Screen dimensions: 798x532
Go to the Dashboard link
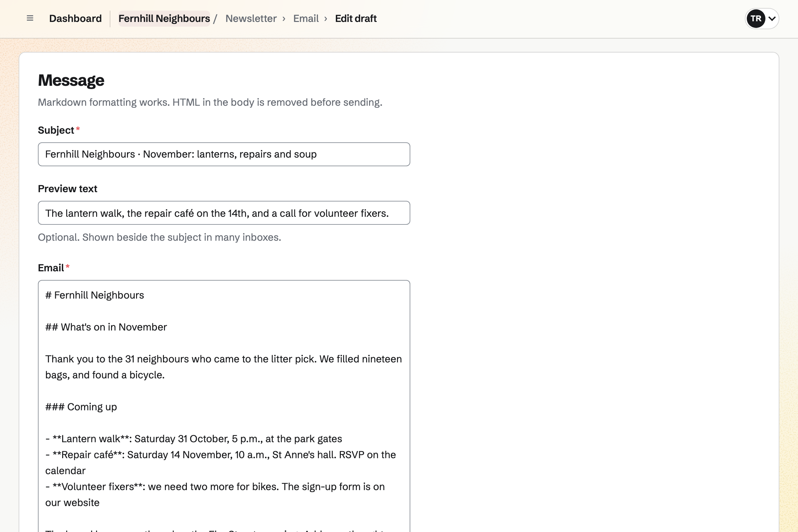75,18
